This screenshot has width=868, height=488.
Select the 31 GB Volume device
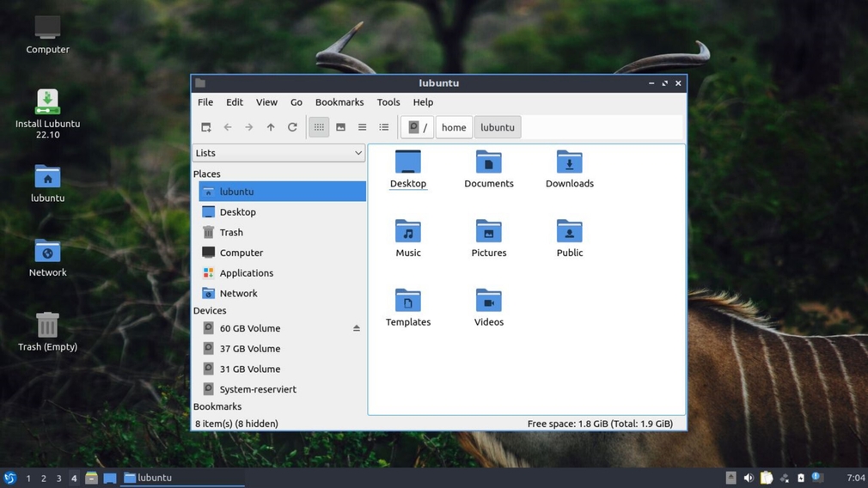(283, 369)
